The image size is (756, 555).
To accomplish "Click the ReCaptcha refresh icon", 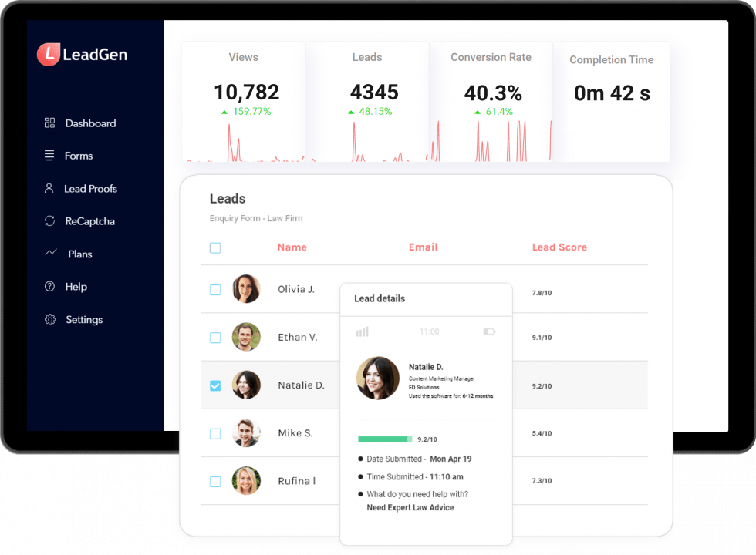I will pos(49,221).
